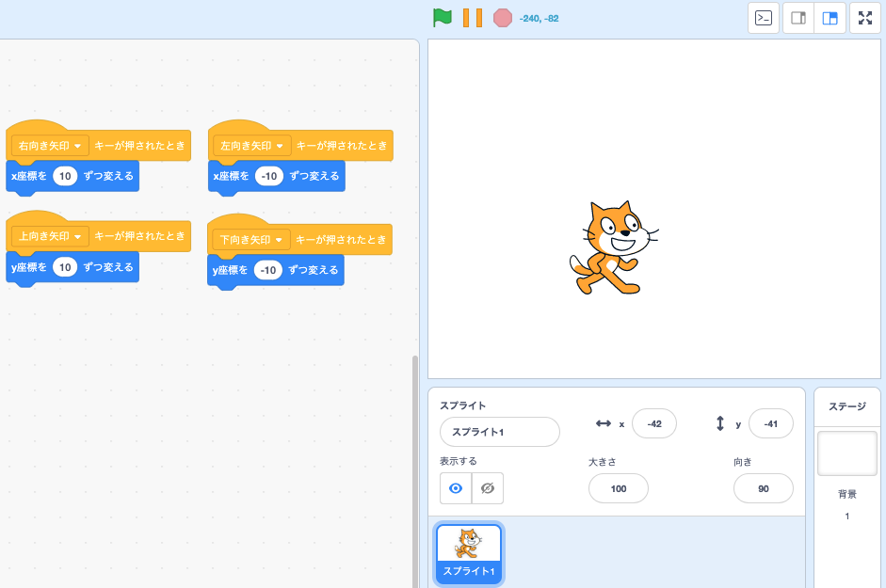Open the 右向き矢印 key dropdown

[x=50, y=146]
